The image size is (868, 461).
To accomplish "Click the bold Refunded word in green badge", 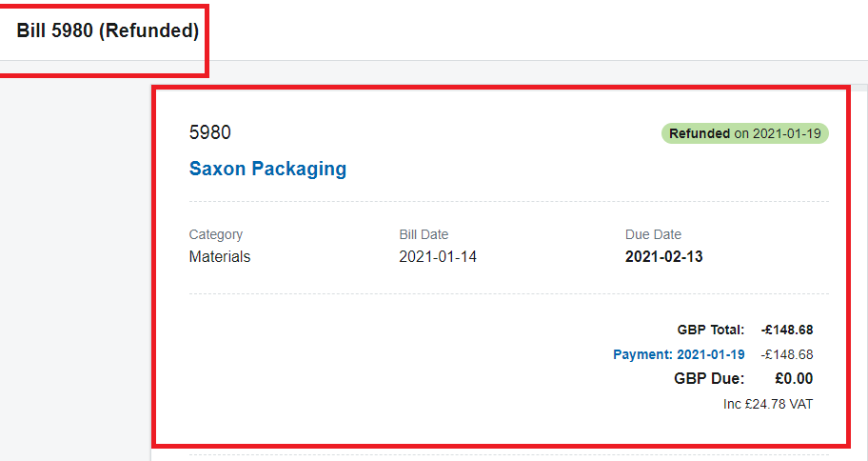I will pyautogui.click(x=700, y=133).
